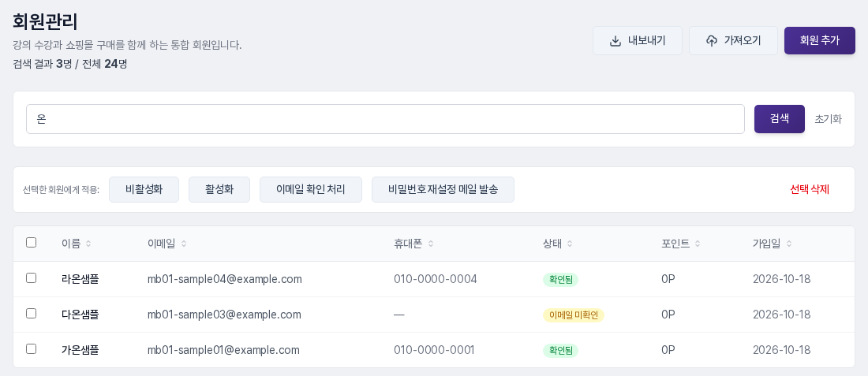Click phone number 010-0000-0001
The width and height of the screenshot is (868, 376).
(x=434, y=350)
